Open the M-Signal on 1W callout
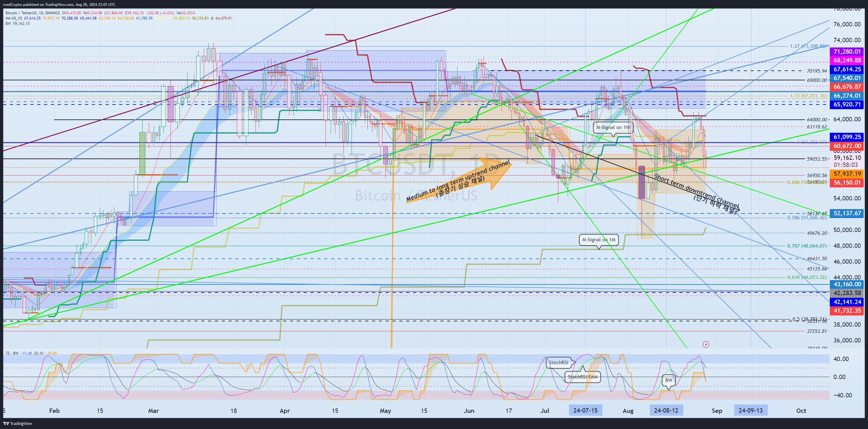The width and height of the screenshot is (868, 429). 613,127
